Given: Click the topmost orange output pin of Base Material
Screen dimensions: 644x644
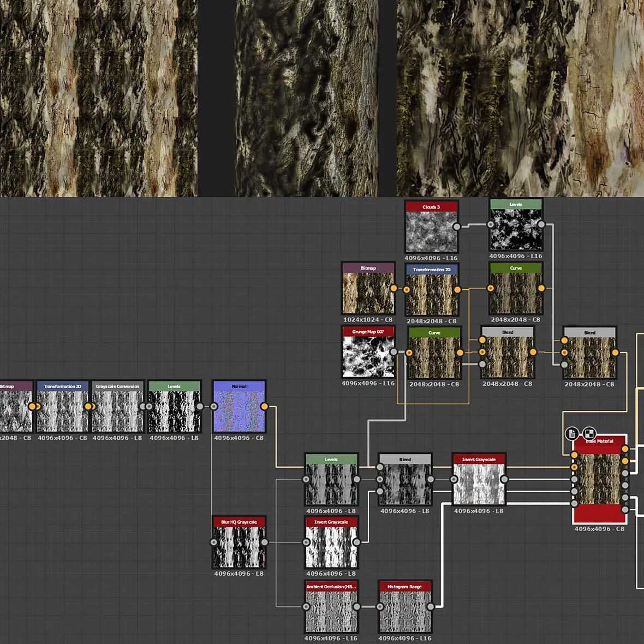Looking at the screenshot, I should click(625, 449).
